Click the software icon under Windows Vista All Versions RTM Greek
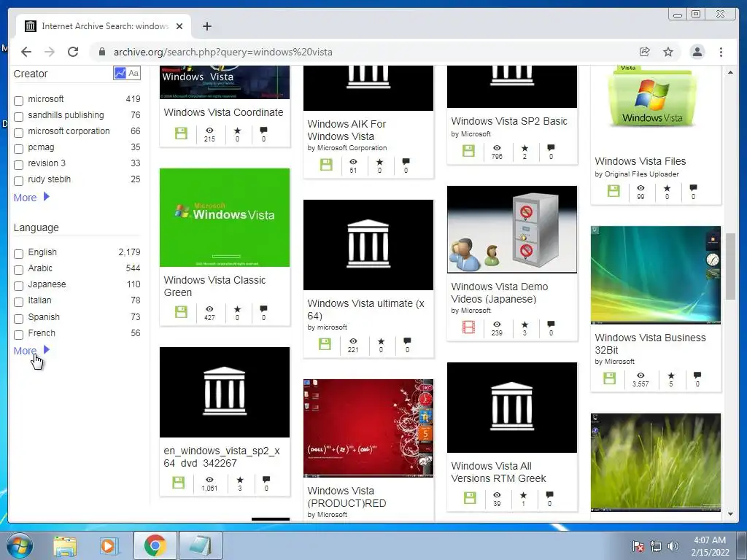The height and width of the screenshot is (560, 747). pos(470,498)
